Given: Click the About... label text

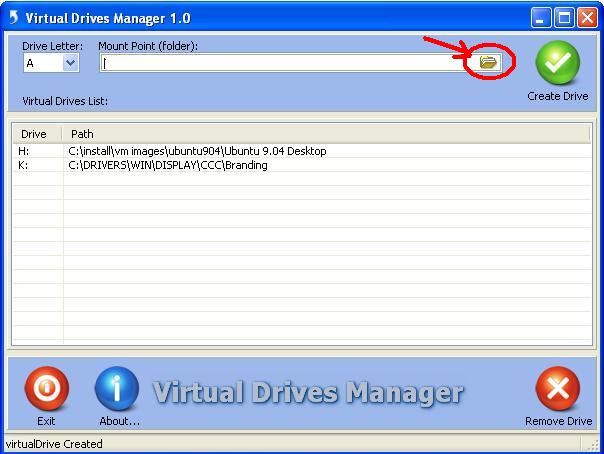Looking at the screenshot, I should (119, 421).
